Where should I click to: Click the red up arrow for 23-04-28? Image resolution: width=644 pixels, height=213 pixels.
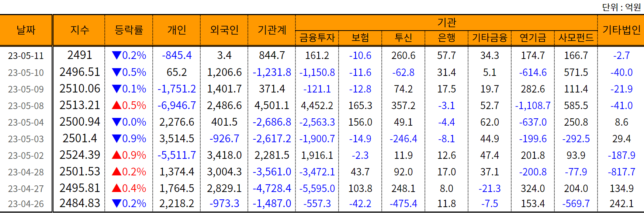click(117, 172)
